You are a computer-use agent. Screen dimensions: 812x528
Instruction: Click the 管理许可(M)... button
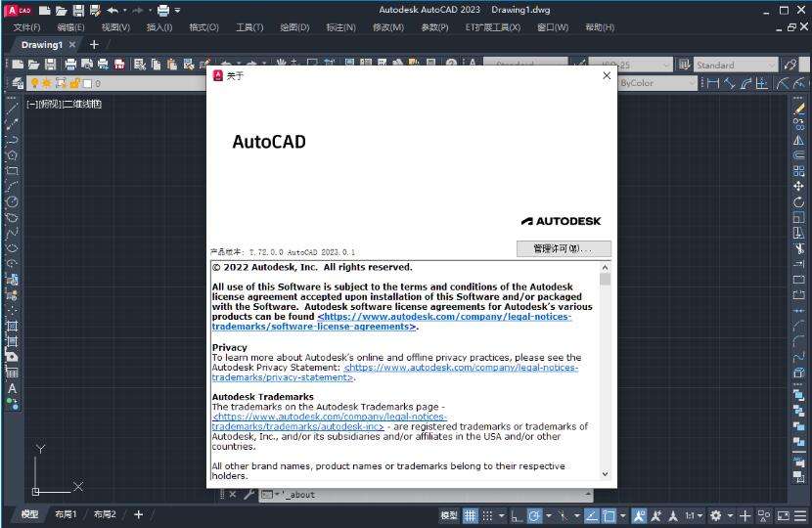564,248
